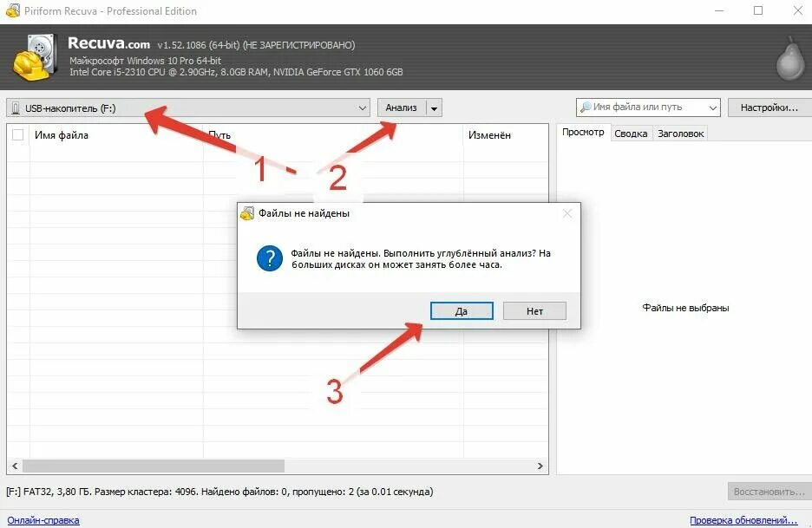Click the horizontal scrollbar thumb

(x=154, y=466)
